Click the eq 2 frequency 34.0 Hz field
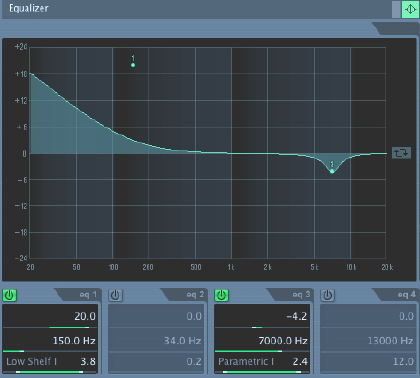The width and height of the screenshot is (420, 378). pyautogui.click(x=182, y=341)
